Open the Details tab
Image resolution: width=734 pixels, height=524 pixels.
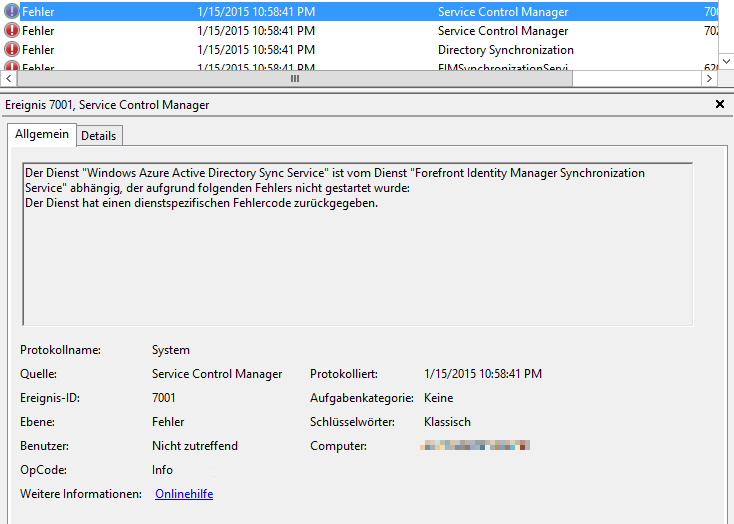[98, 135]
